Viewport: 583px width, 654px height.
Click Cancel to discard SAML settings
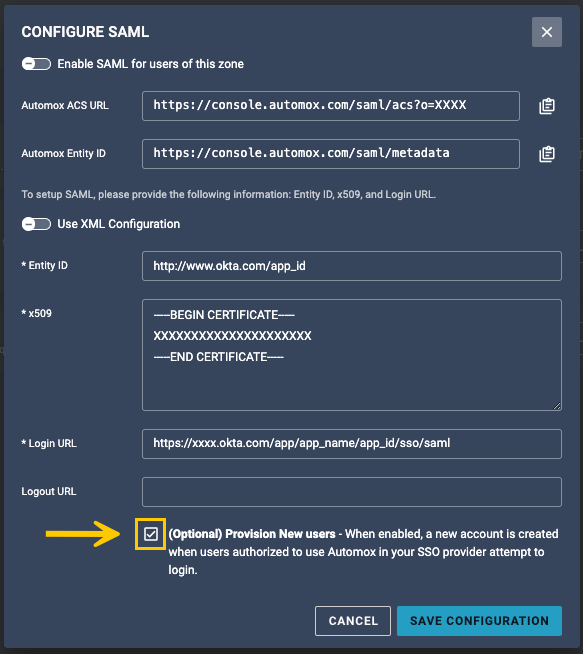[x=353, y=621]
